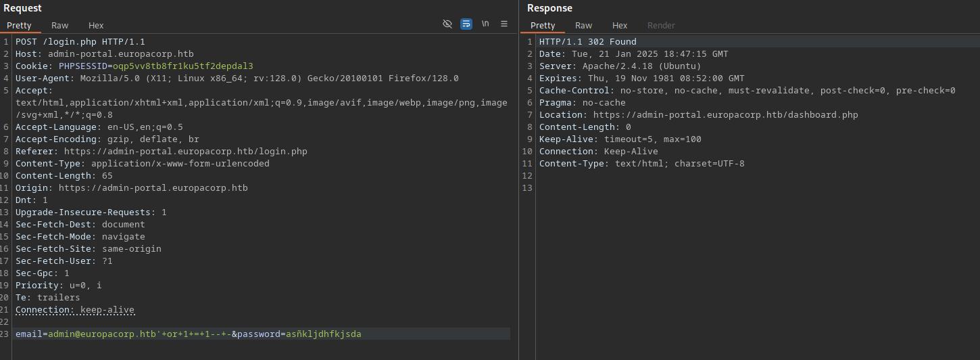980x360 pixels.
Task: Click the Priority: u=0, i line
Action: pyautogui.click(x=59, y=285)
